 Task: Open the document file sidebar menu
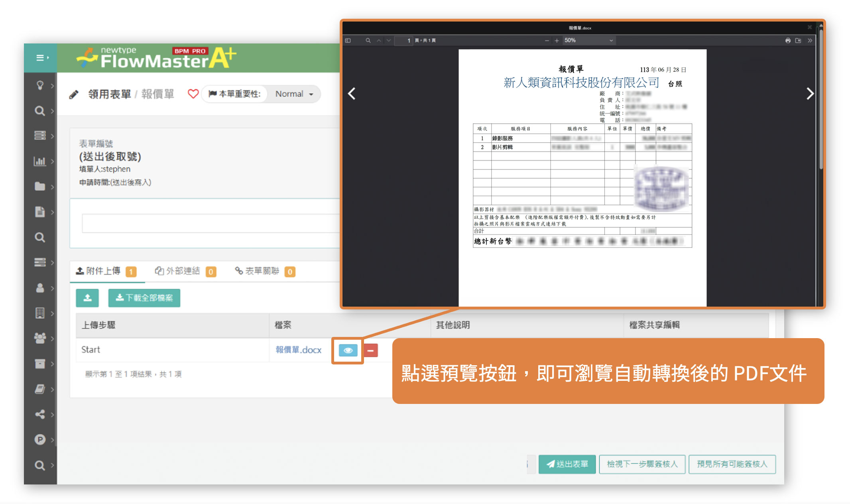[x=40, y=212]
